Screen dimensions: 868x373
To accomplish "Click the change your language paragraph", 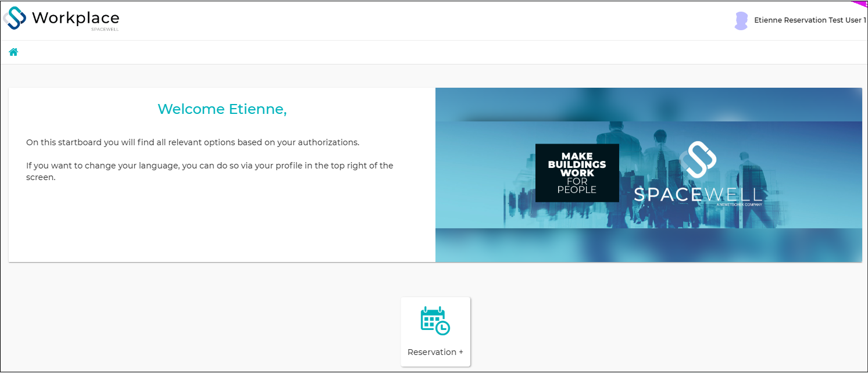I will [x=210, y=171].
